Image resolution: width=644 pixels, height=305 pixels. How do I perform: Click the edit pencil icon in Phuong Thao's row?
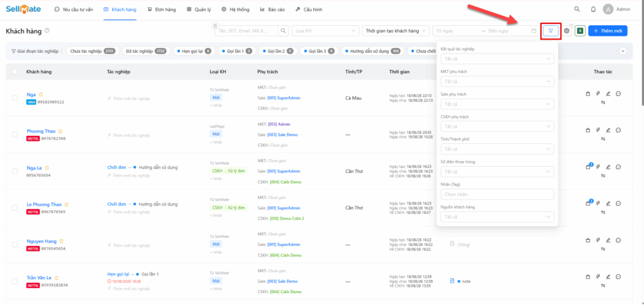click(x=608, y=130)
